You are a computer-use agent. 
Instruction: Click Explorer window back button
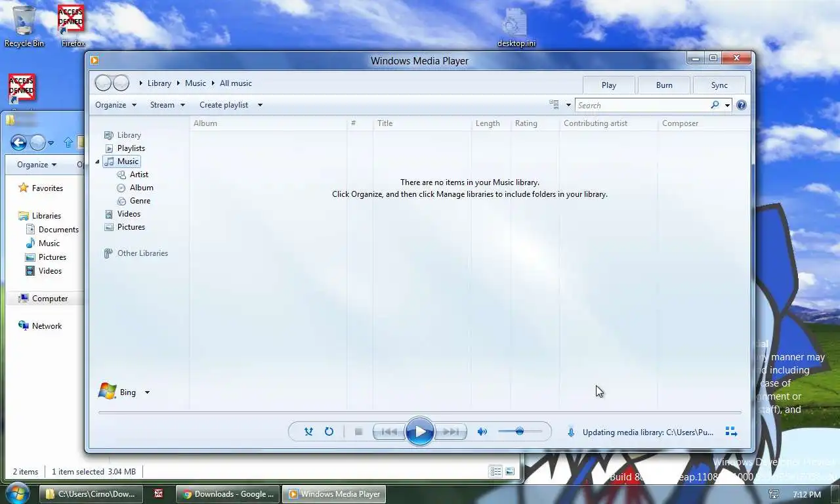tap(18, 142)
